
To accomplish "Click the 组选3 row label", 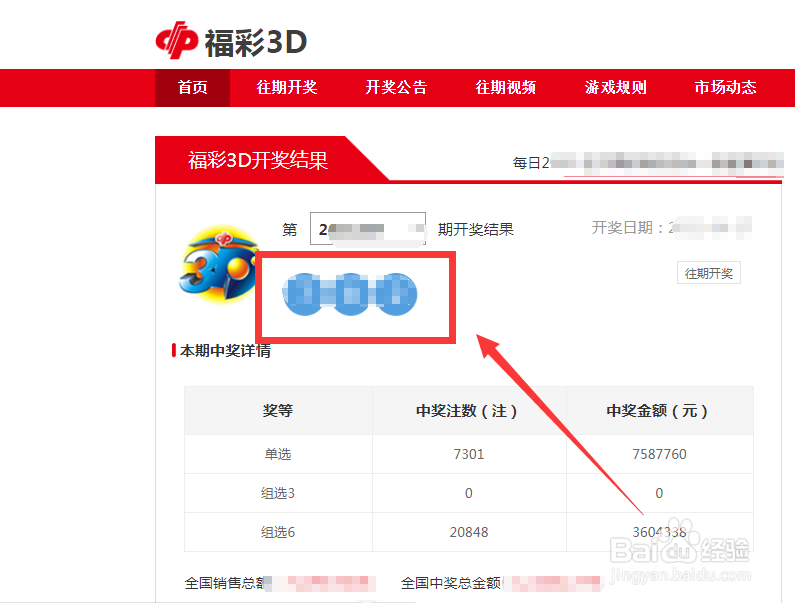I will tap(278, 493).
